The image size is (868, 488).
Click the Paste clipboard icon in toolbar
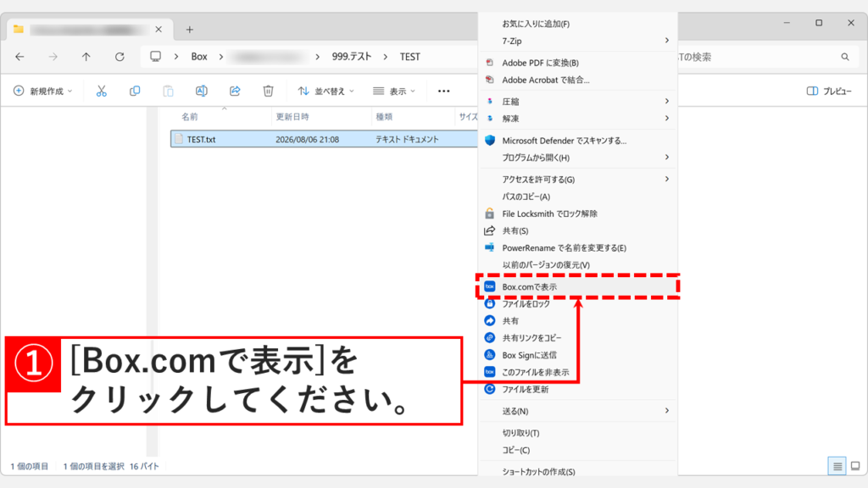pos(169,91)
